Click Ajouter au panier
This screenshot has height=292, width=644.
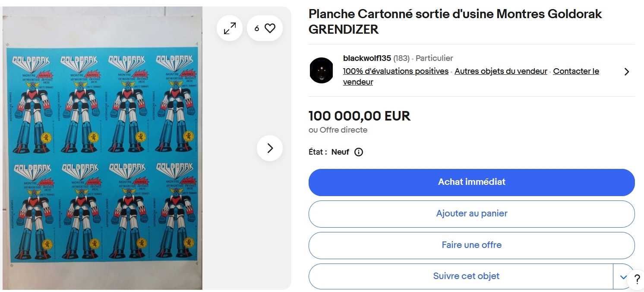471,213
